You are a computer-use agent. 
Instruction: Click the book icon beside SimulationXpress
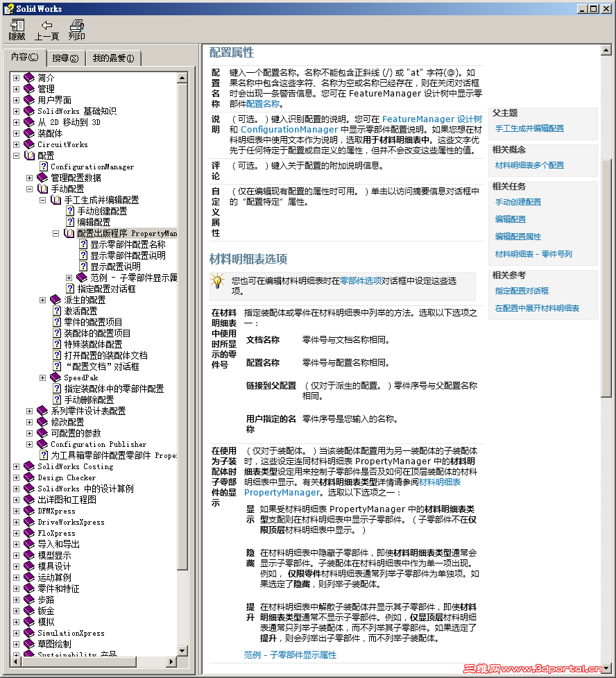(x=29, y=634)
